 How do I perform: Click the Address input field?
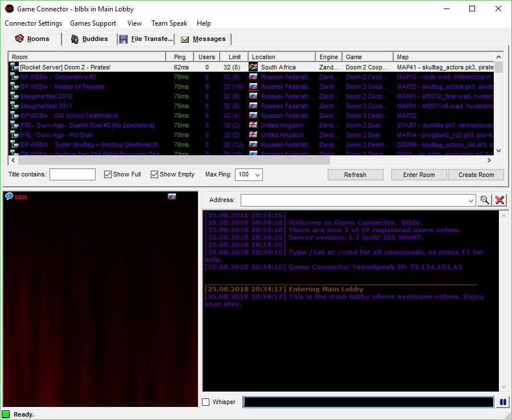(354, 200)
